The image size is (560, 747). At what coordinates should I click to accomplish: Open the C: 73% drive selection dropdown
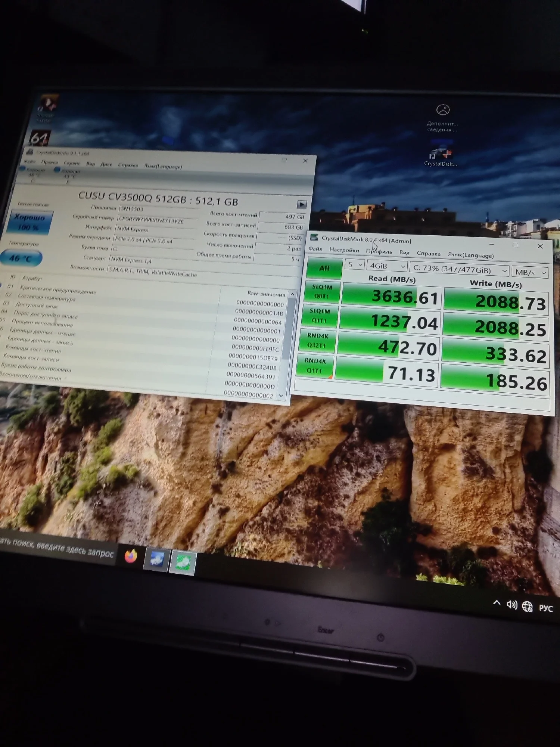pos(460,269)
